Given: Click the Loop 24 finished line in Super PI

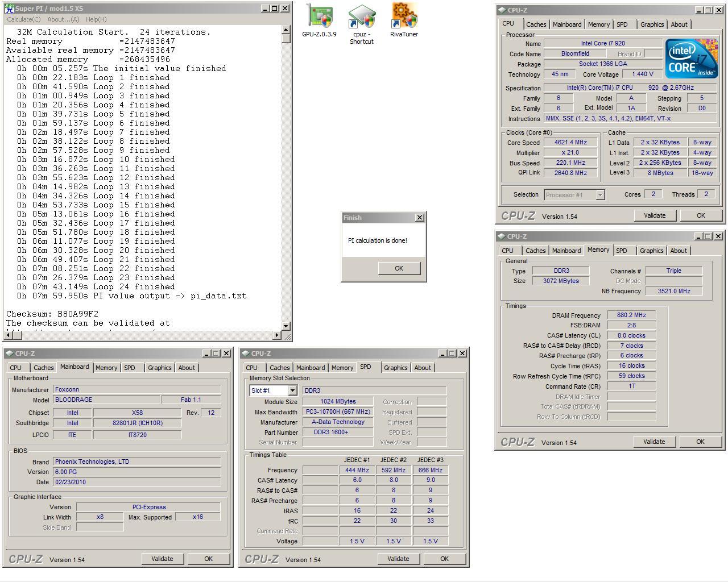Looking at the screenshot, I should pyautogui.click(x=96, y=286).
